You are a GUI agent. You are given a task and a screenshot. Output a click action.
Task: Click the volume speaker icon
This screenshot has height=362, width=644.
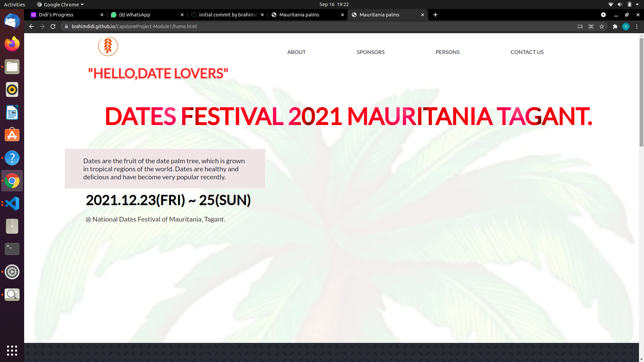tap(620, 4)
